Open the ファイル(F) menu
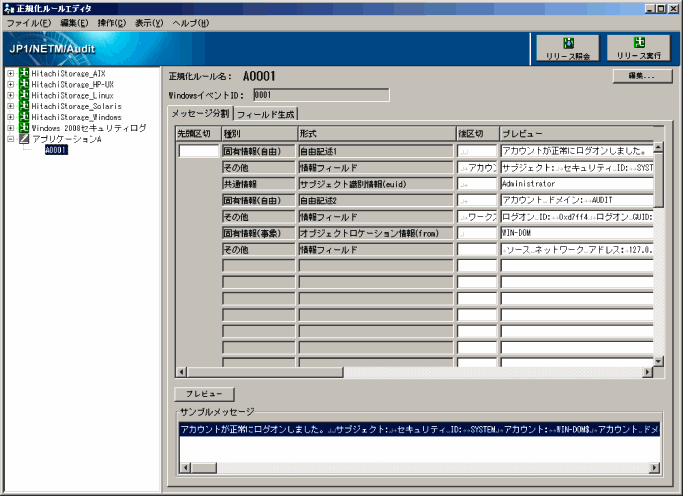Screen dimensions: 683x496 click(x=29, y=22)
